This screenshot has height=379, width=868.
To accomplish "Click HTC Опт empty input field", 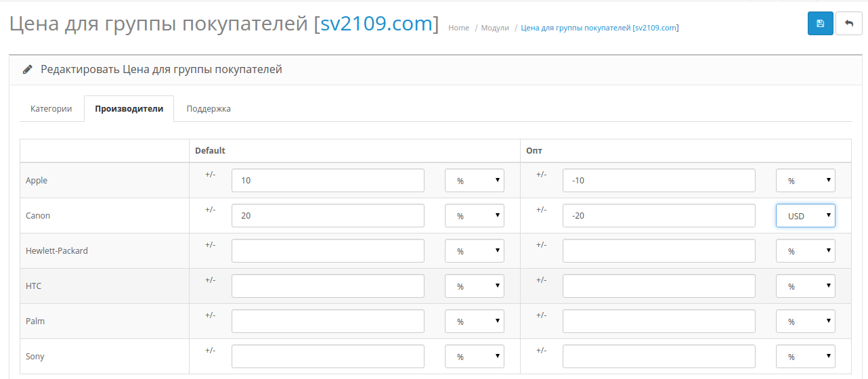I will point(659,286).
